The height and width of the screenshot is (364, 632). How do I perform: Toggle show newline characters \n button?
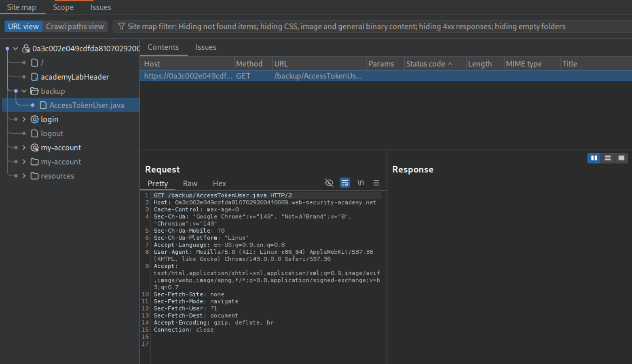pos(360,183)
